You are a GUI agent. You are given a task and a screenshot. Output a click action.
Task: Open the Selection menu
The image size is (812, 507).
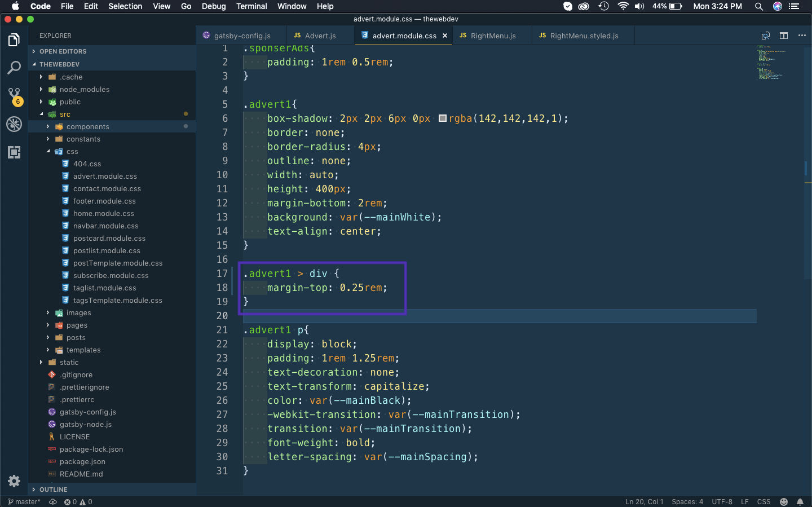point(125,6)
